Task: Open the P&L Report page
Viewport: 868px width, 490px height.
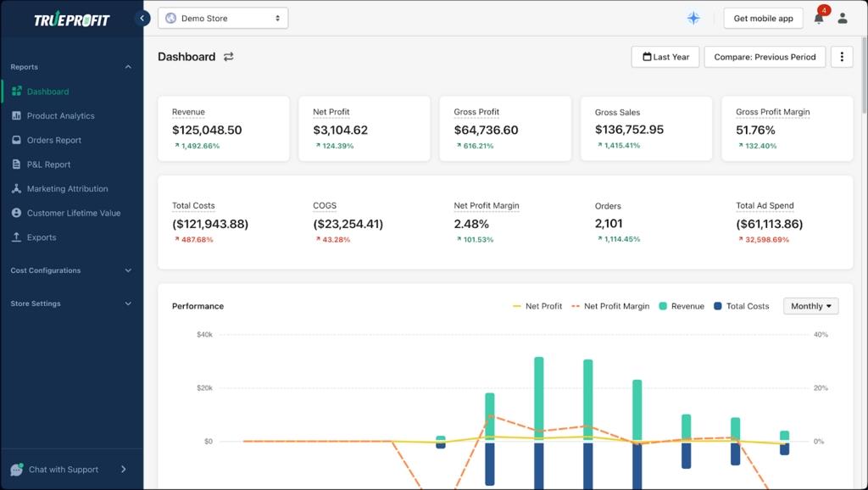Action: 48,164
